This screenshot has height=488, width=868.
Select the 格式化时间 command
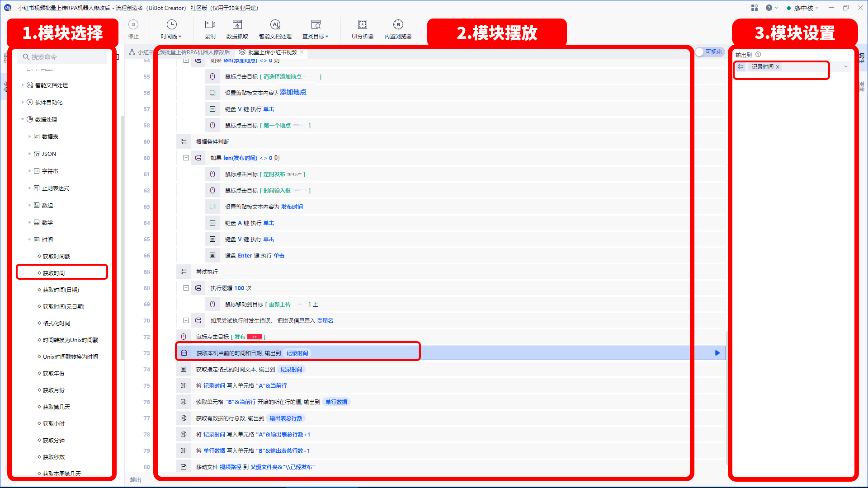click(x=57, y=323)
